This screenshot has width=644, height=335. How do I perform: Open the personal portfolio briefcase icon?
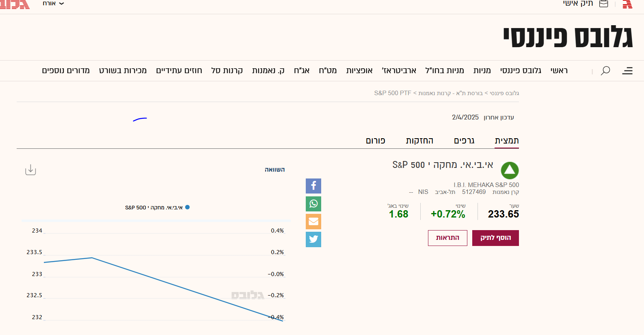pyautogui.click(x=604, y=4)
